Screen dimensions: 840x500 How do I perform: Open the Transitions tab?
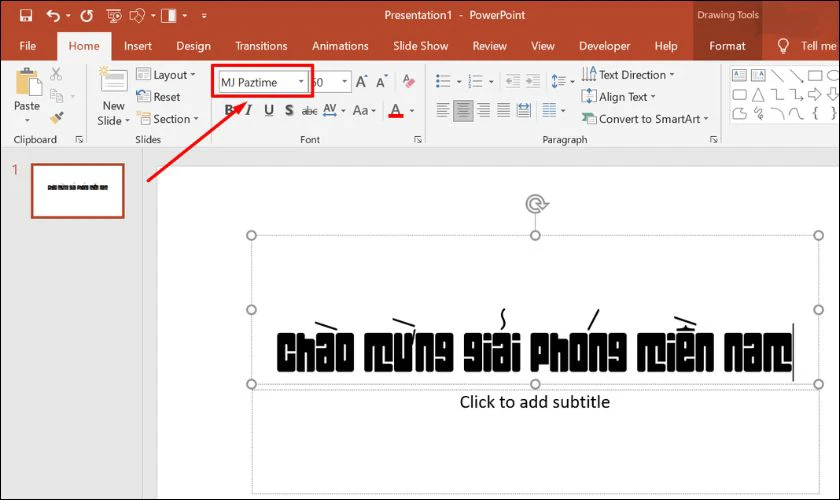[x=261, y=46]
